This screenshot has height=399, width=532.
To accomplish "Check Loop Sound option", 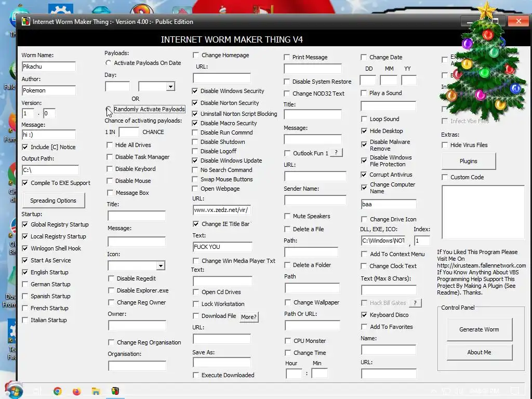I will pyautogui.click(x=364, y=119).
